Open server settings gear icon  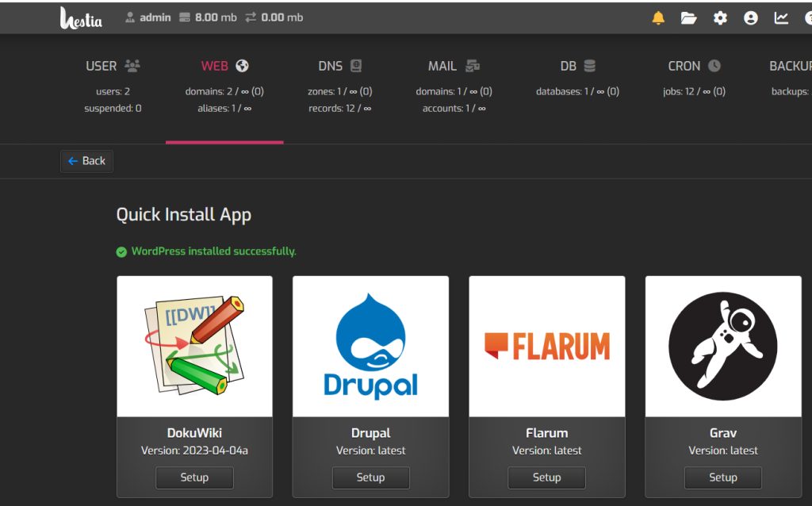click(720, 18)
